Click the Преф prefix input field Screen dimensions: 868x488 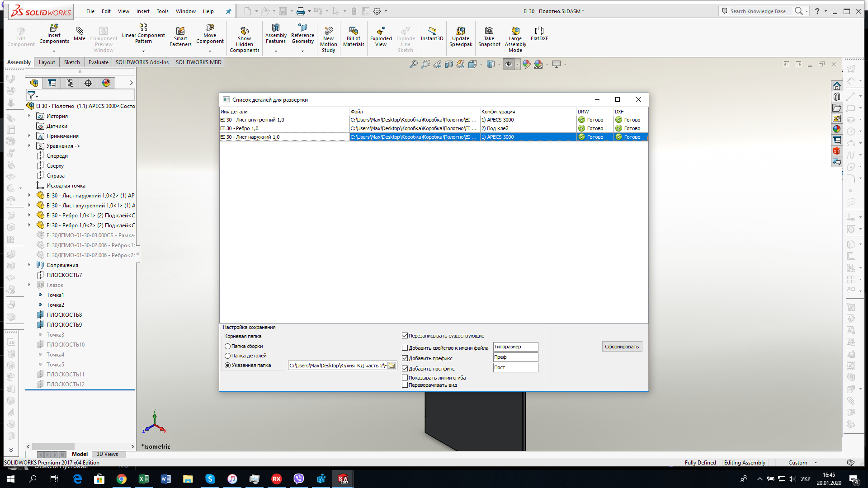[x=515, y=357]
